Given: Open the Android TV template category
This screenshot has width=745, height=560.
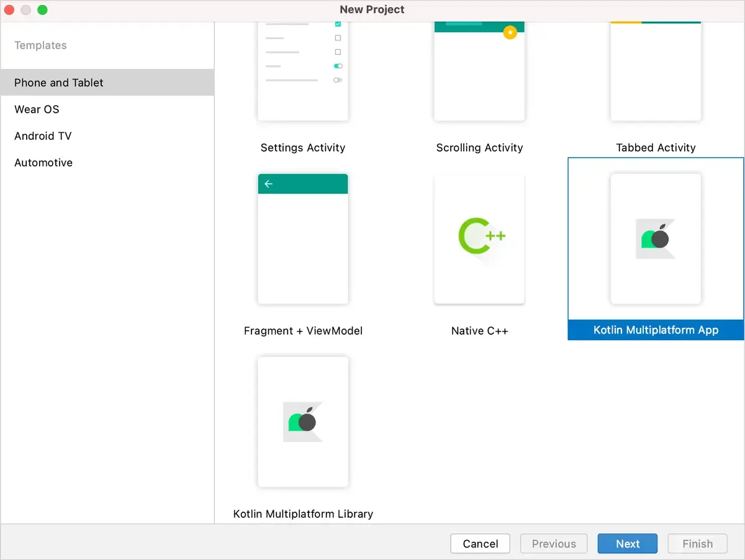Looking at the screenshot, I should tap(42, 136).
